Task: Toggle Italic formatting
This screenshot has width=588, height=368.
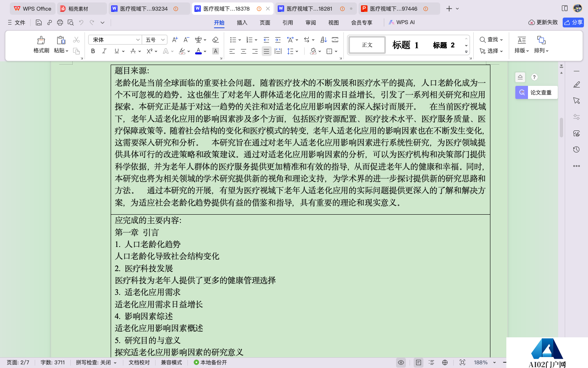Action: [104, 51]
